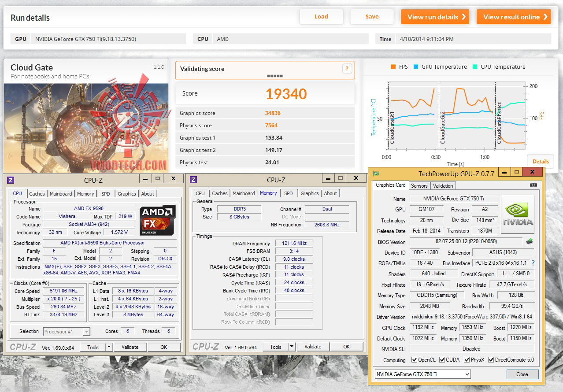Click the Time field 4/10/2014 9:11:04 PM

473,39
